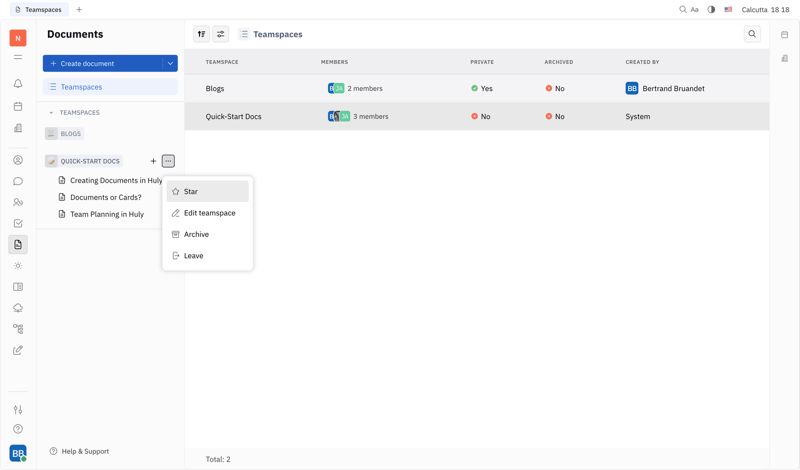
Task: Open the contacts person icon
Action: coord(18,160)
